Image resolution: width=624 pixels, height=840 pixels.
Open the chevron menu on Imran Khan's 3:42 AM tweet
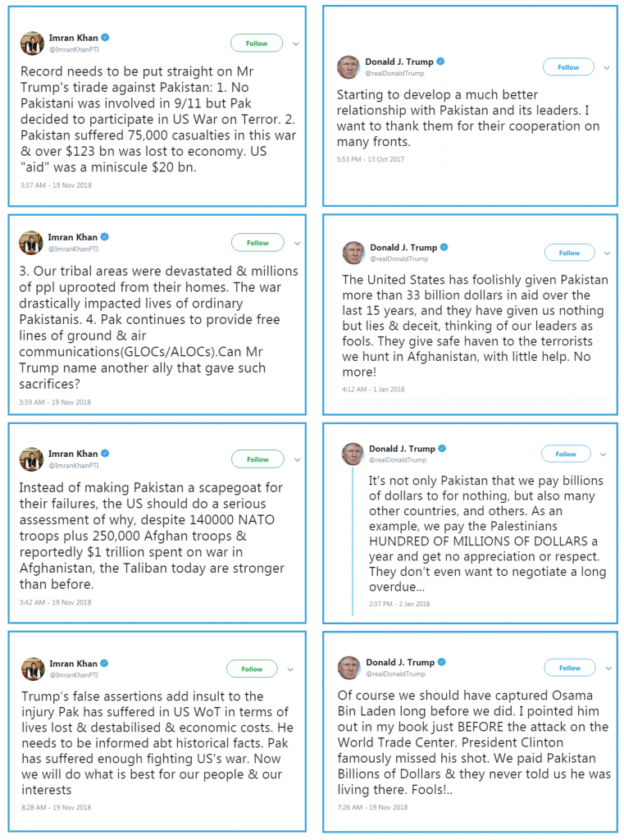pos(296,459)
